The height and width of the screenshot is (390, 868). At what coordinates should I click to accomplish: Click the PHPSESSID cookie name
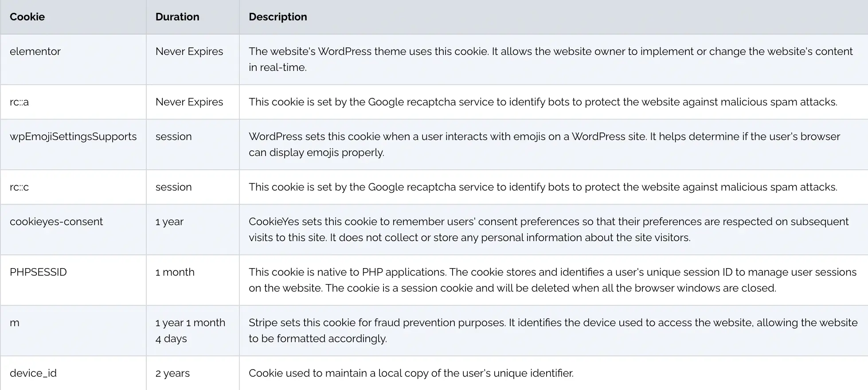pos(38,272)
